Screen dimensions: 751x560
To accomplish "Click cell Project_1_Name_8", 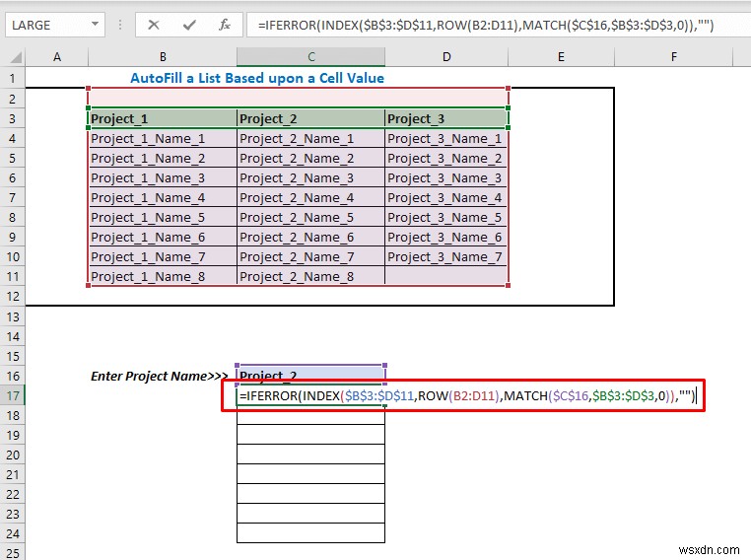I will [163, 276].
